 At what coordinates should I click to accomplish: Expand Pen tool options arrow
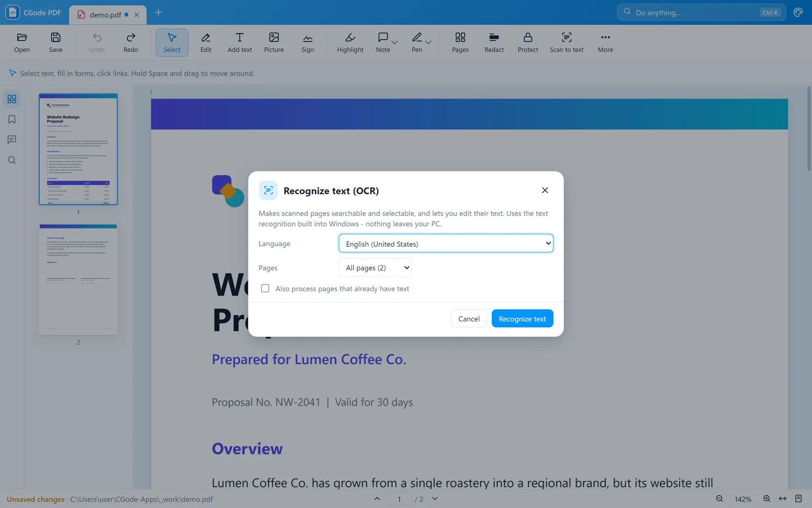(428, 42)
